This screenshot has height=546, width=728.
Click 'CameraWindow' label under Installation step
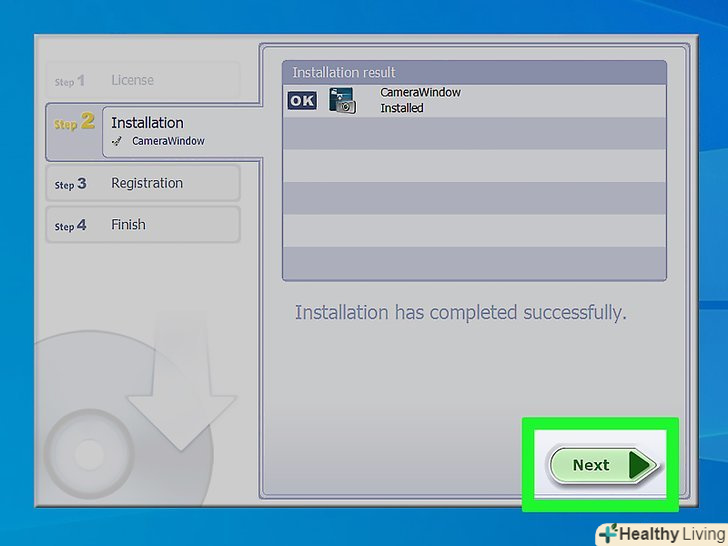(x=168, y=141)
